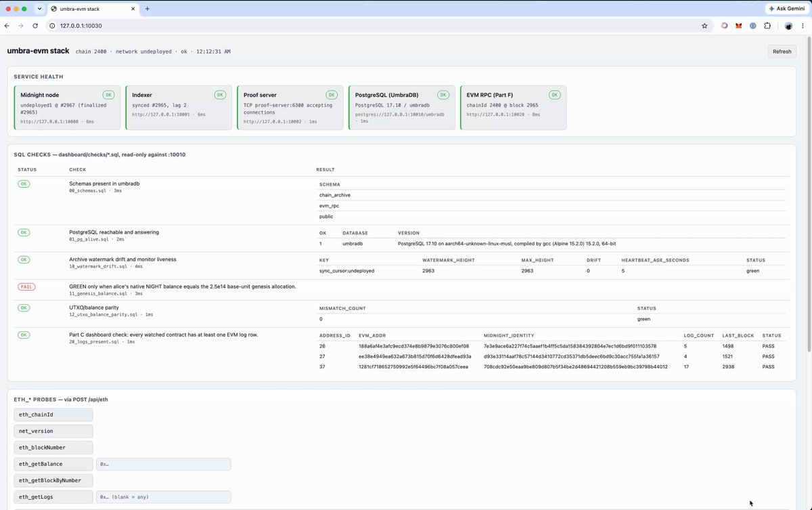812x510 pixels.
Task: Open the MetaMask fox extension
Action: pos(739,26)
